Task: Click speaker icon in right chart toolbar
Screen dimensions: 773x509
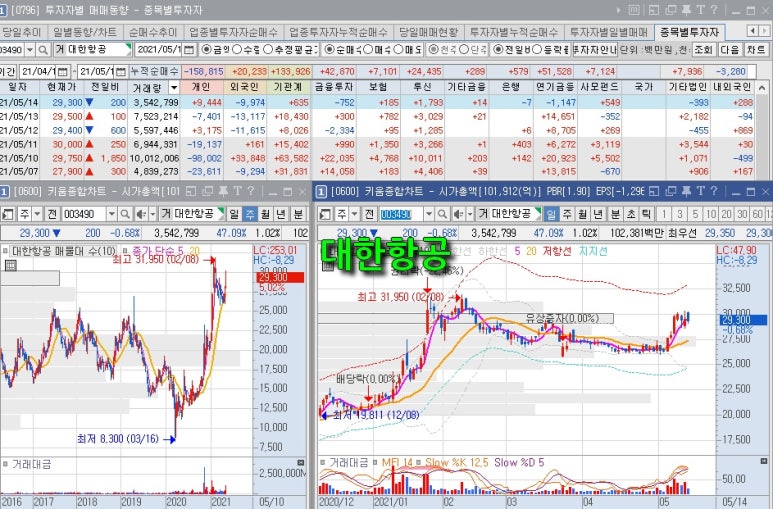Action: (x=458, y=214)
